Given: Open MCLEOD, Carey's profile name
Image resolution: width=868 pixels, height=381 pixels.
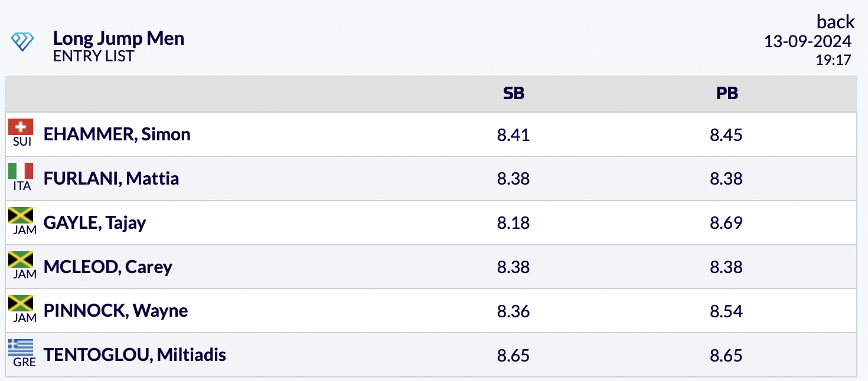Looking at the screenshot, I should [107, 267].
